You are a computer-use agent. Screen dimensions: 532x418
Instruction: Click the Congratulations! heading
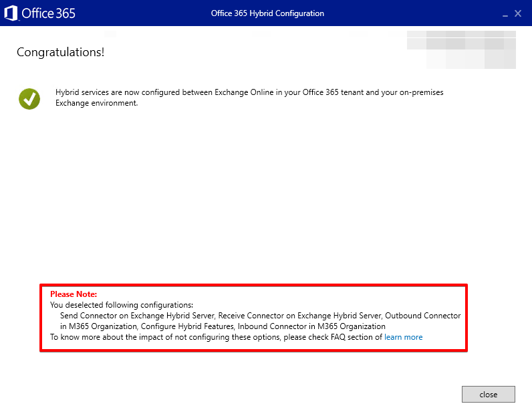(60, 52)
